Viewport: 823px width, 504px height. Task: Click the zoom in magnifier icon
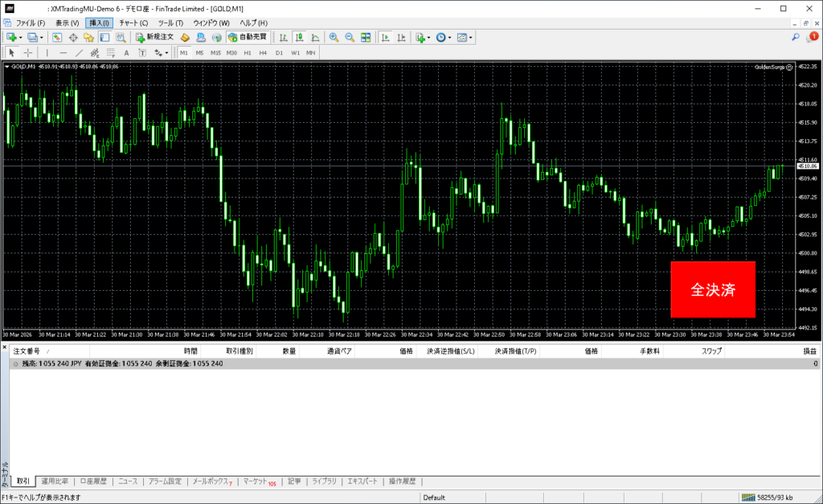334,37
